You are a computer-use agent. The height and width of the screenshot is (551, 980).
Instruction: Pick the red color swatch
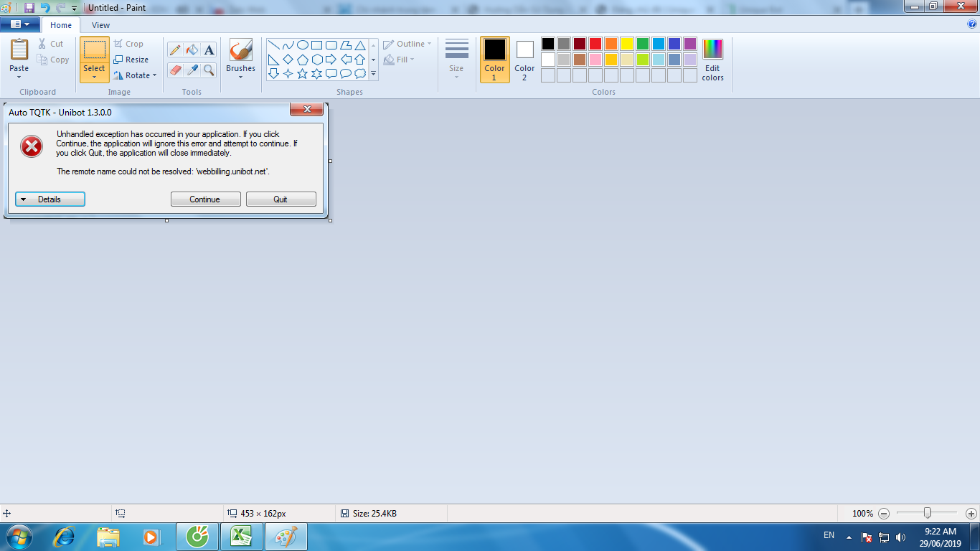(x=595, y=44)
